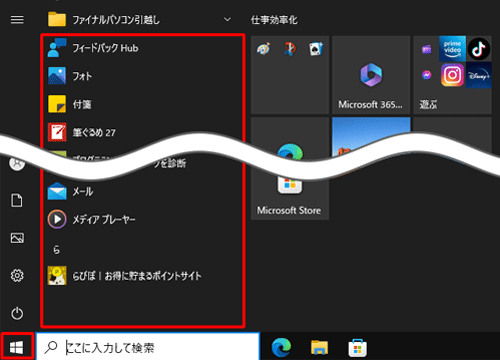
Task: Click the 仕事効率化 tile group header
Action: point(274,20)
